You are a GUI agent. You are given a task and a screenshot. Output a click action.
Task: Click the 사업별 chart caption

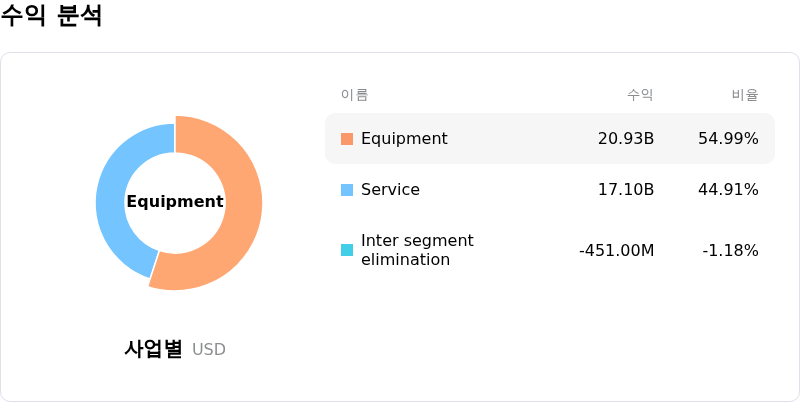pos(153,349)
